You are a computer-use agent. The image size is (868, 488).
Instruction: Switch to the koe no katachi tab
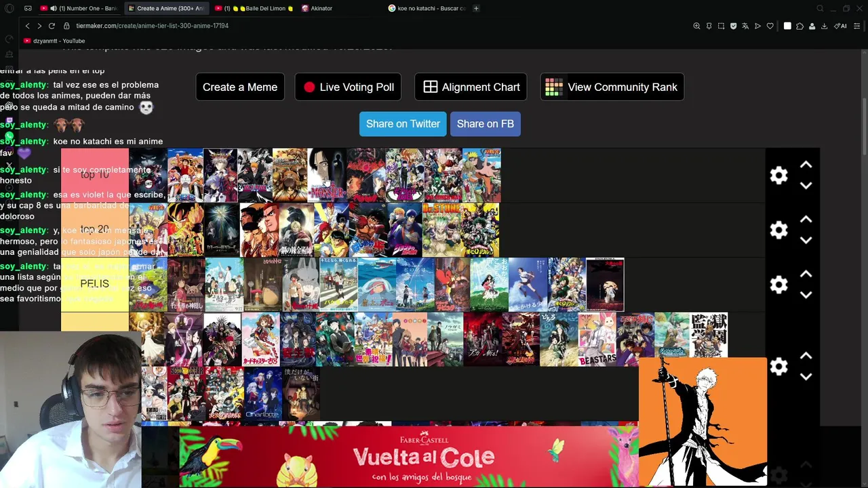(x=427, y=8)
